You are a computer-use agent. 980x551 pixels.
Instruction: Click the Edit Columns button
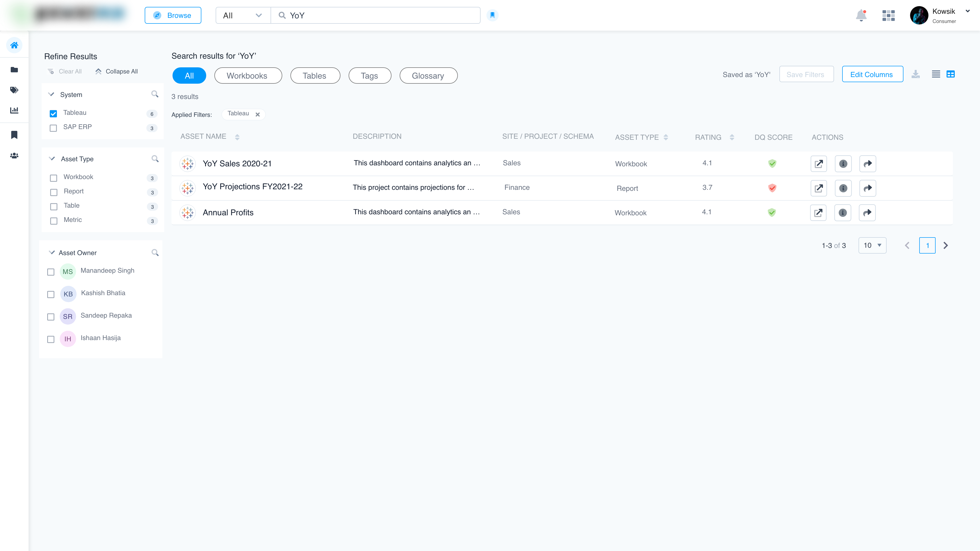tap(872, 74)
